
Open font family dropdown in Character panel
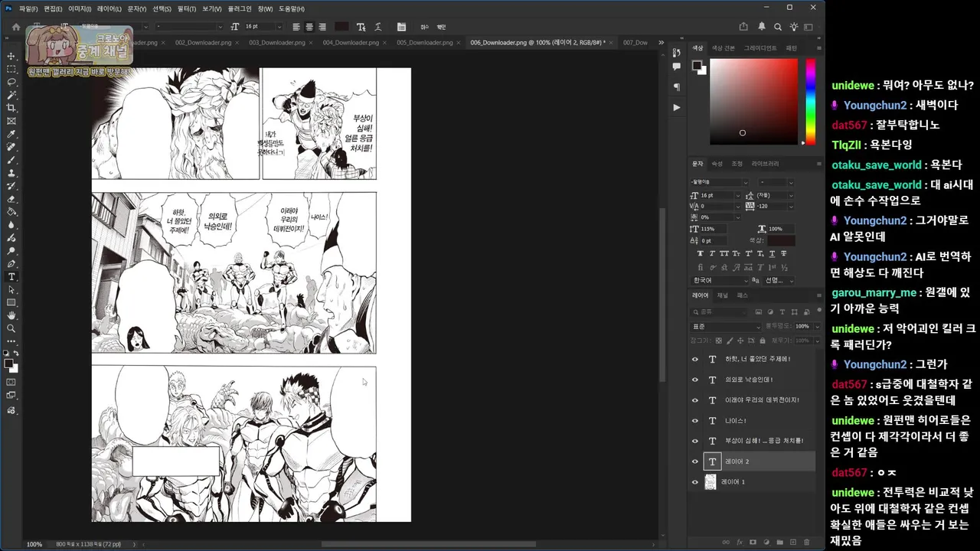coord(746,182)
